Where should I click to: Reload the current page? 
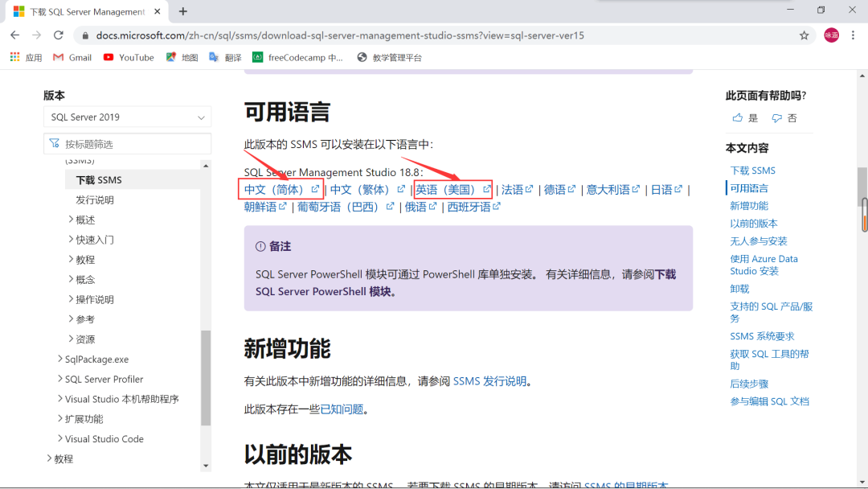(58, 35)
